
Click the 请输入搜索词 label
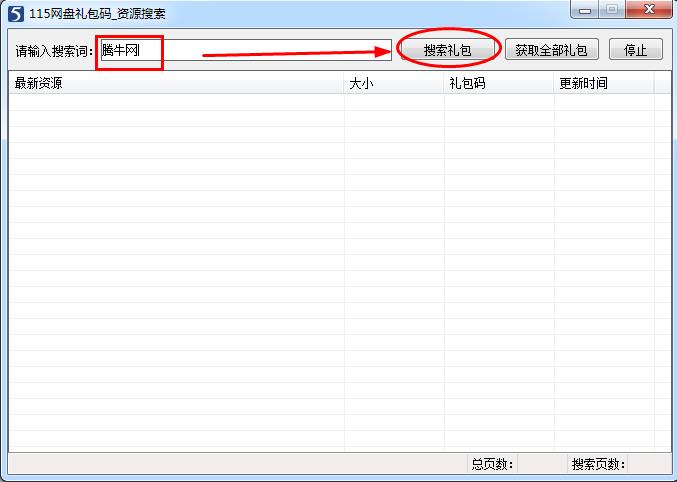click(x=54, y=51)
